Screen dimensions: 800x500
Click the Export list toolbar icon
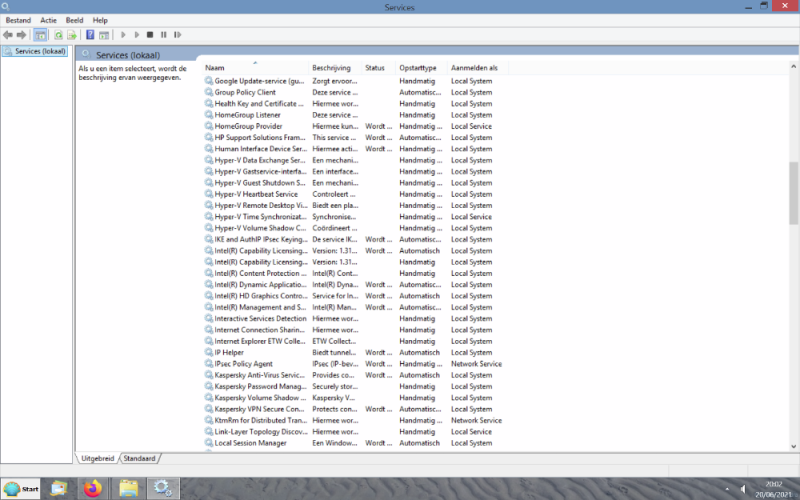pos(71,35)
